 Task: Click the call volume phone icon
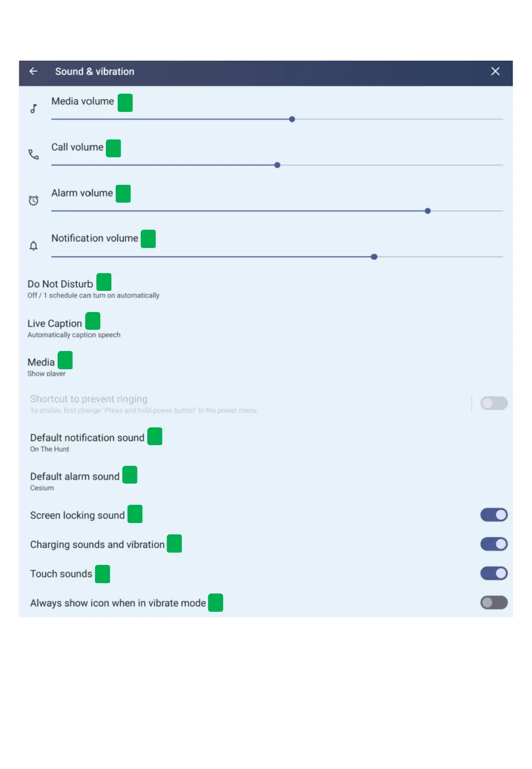tap(33, 154)
